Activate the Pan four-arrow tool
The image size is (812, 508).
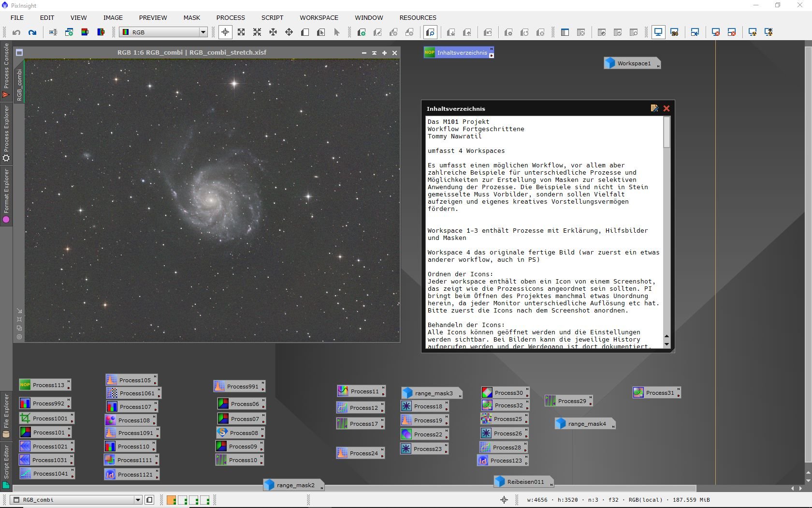pos(273,32)
